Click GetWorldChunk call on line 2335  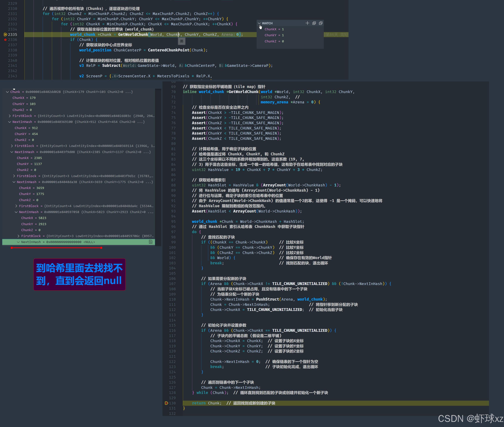(x=133, y=34)
